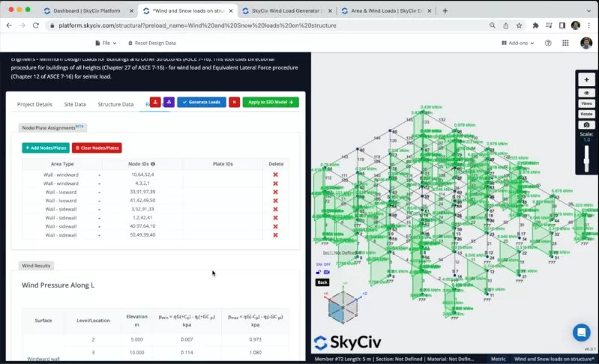Switch to Area & Wind Loads browser tab
The width and height of the screenshot is (599, 364).
[x=386, y=10]
